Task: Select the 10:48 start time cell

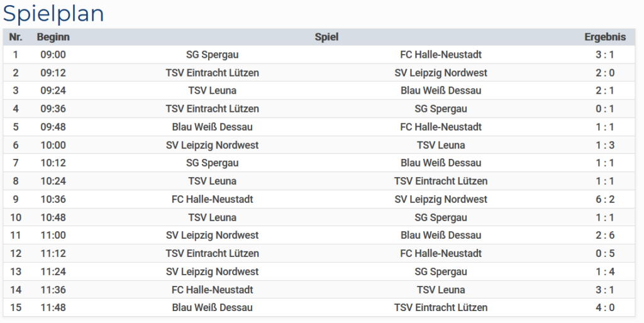Action: [x=53, y=217]
